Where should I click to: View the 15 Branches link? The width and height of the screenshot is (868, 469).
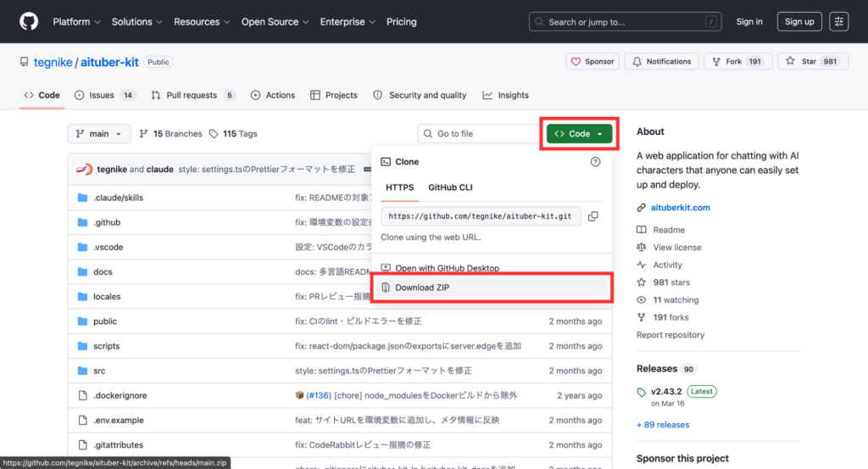coord(171,133)
